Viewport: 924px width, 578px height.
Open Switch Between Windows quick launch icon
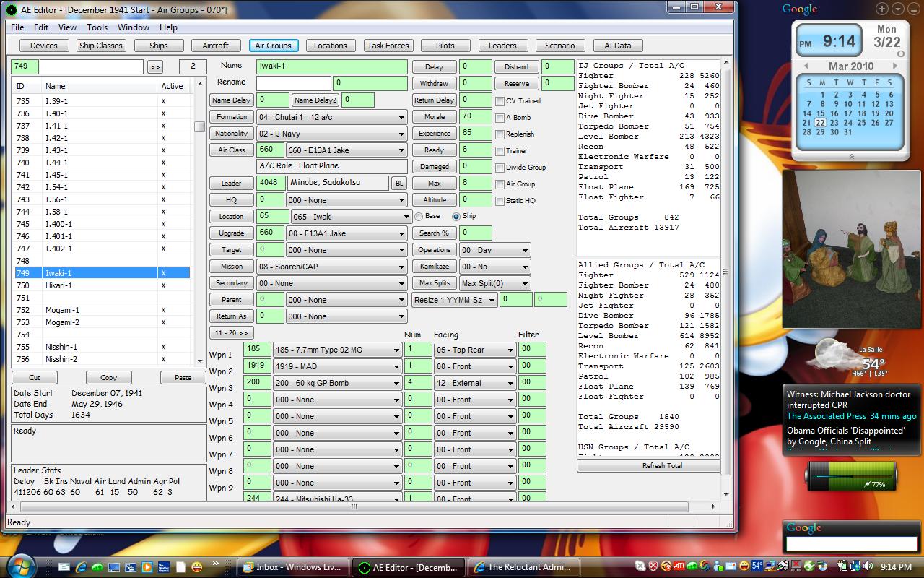131,567
